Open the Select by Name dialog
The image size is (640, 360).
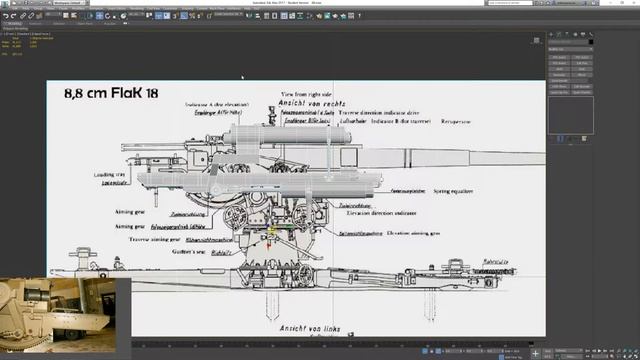(74, 16)
